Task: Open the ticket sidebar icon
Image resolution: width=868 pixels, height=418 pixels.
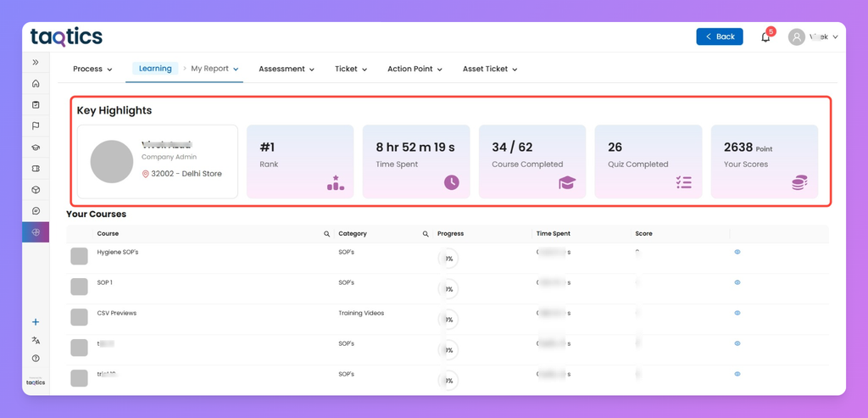Action: point(36,169)
